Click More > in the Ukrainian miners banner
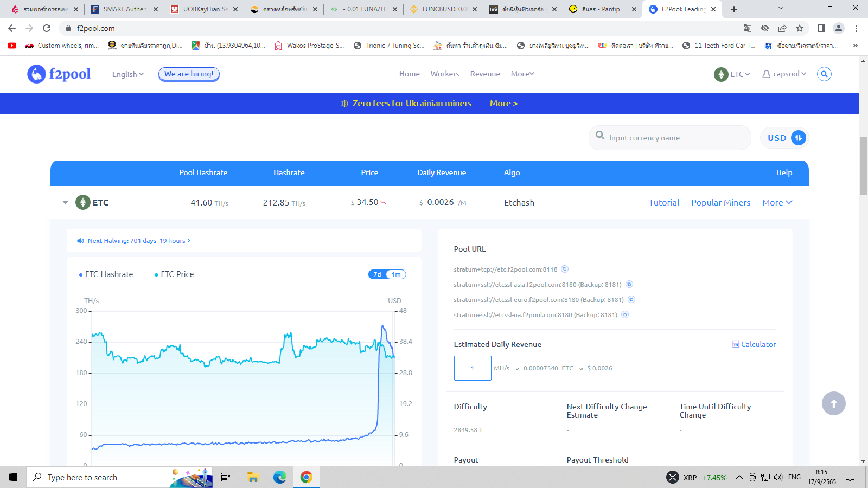The width and height of the screenshot is (868, 488). [x=503, y=104]
